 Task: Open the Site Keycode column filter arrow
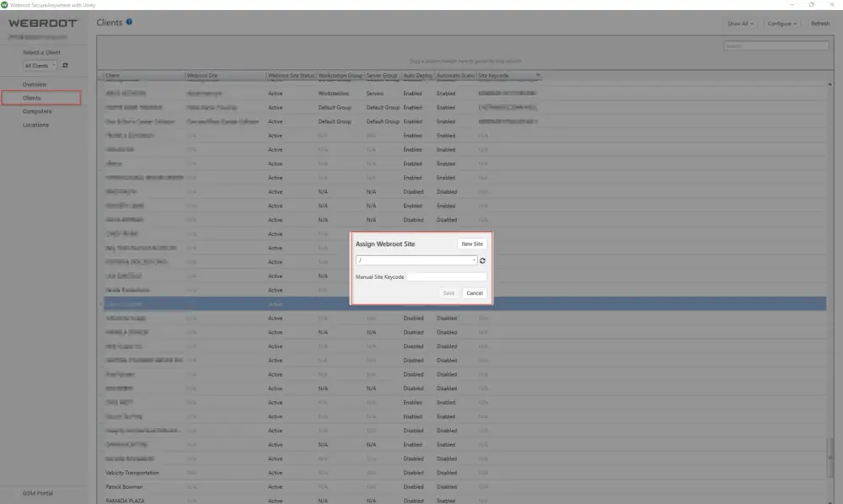point(538,76)
